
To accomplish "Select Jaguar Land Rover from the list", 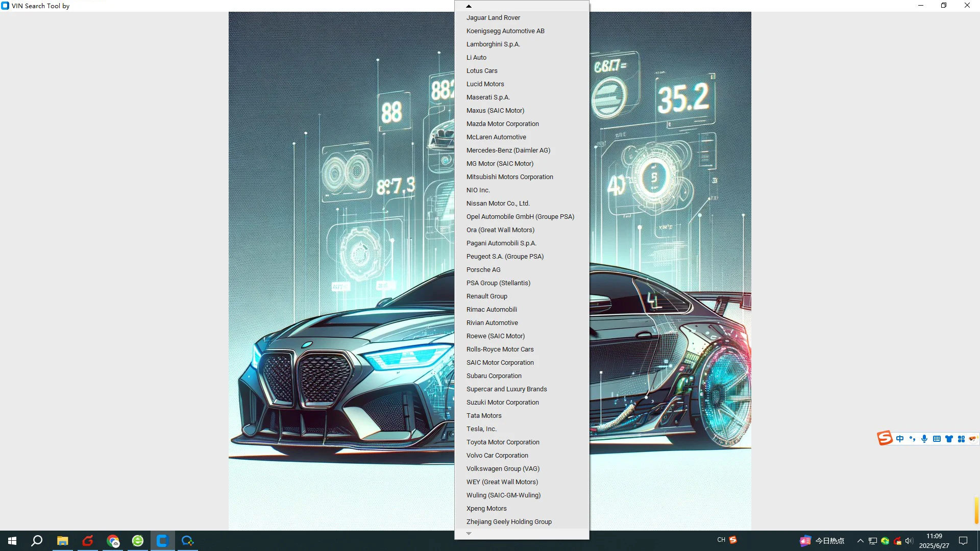I will click(x=522, y=18).
